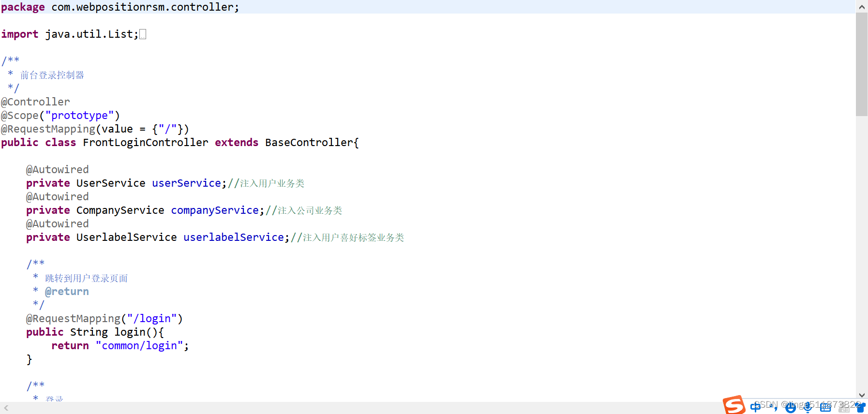Click the class name "FrontLoginController"
868x414 pixels.
click(146, 143)
